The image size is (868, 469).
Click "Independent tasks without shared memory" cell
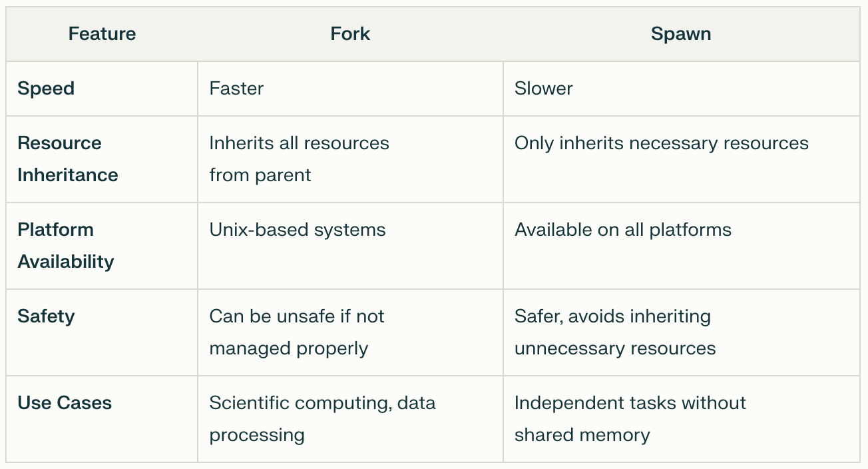coord(630,418)
